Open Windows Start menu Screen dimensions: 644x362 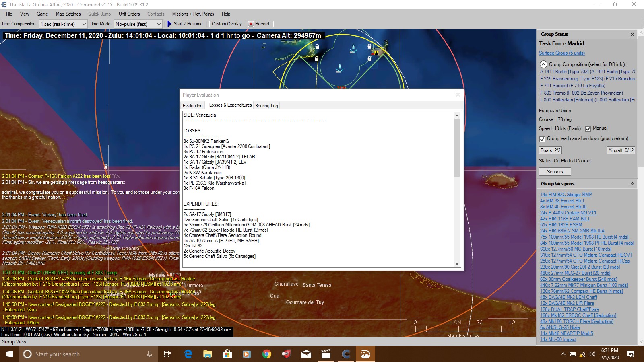coord(10,354)
